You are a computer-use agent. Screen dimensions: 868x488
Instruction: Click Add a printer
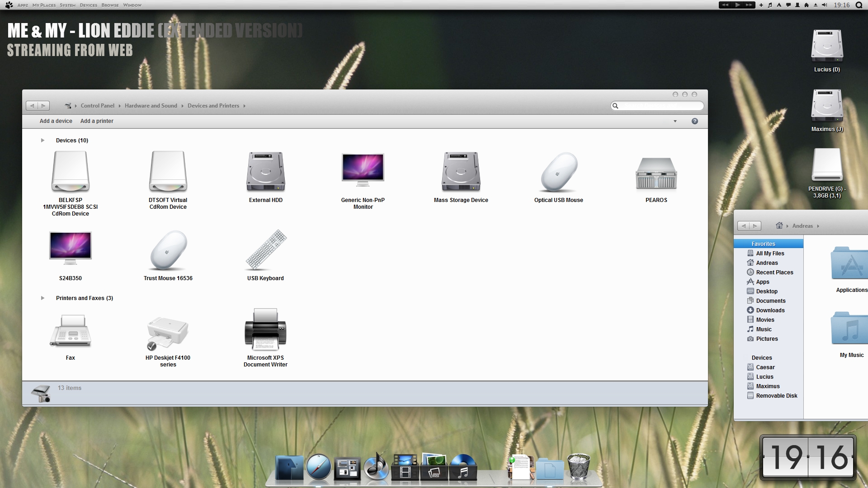coord(97,121)
